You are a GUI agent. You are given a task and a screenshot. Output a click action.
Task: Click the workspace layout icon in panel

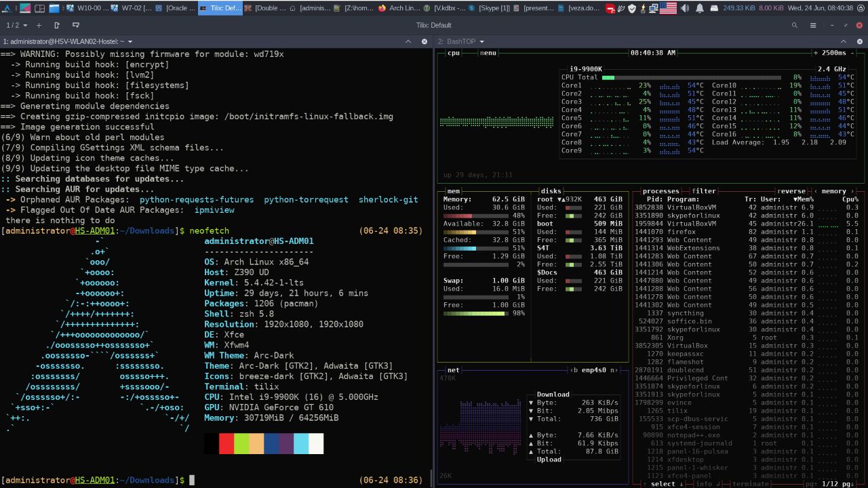pyautogui.click(x=40, y=8)
